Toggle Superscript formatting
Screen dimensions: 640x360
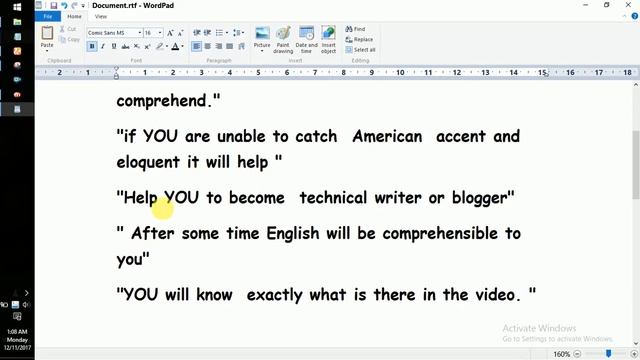[147, 47]
